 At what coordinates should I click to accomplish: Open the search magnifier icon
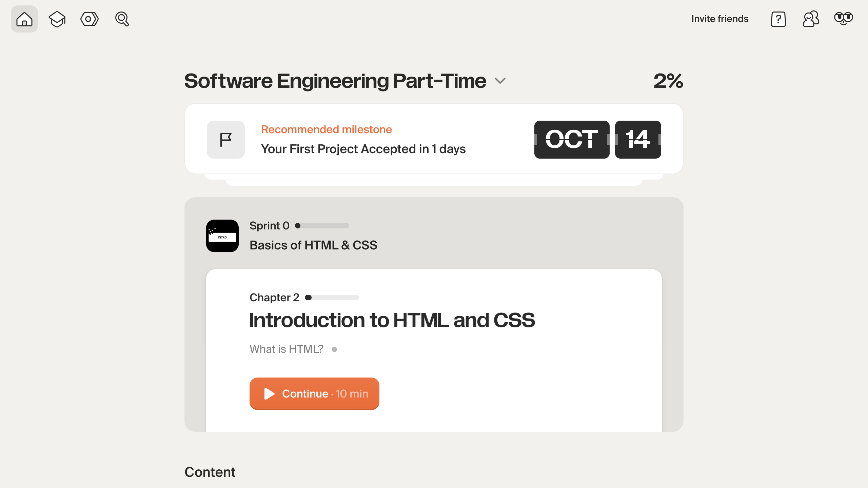tap(122, 19)
